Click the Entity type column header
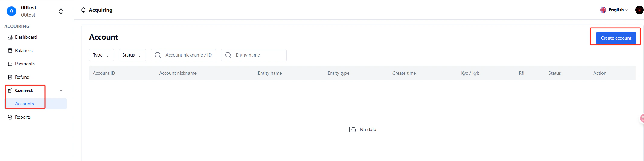Image resolution: width=644 pixels, height=161 pixels. click(338, 73)
